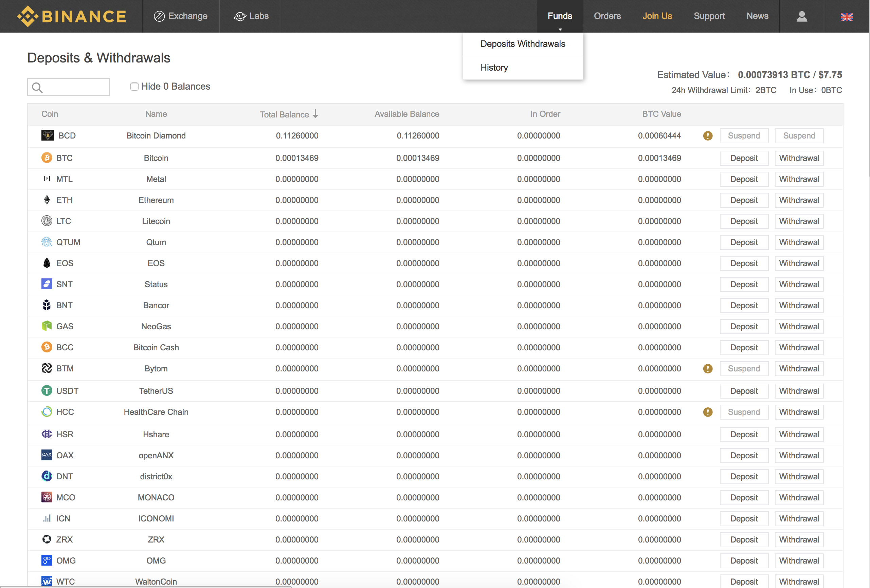Image resolution: width=870 pixels, height=588 pixels.
Task: Click Deposit for Ethereum
Action: click(x=744, y=200)
